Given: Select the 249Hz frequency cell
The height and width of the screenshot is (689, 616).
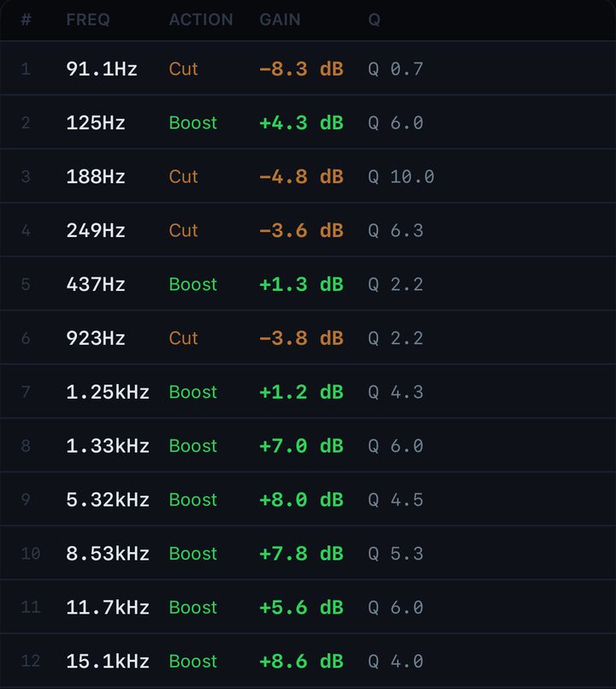Looking at the screenshot, I should (95, 231).
